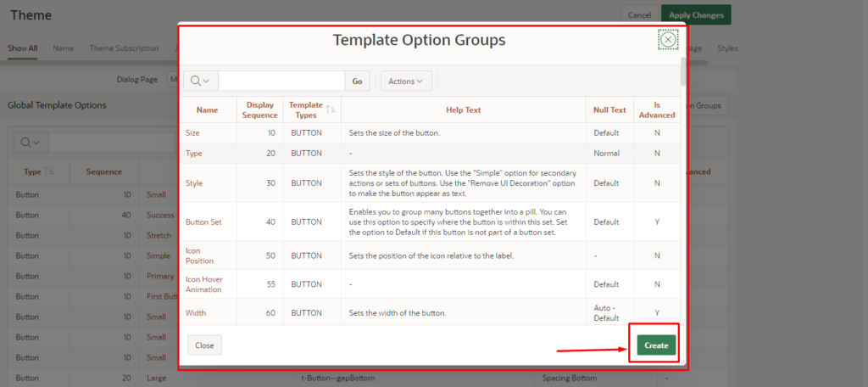This screenshot has height=387, width=868.
Task: Open the Button Set option group link
Action: [203, 222]
